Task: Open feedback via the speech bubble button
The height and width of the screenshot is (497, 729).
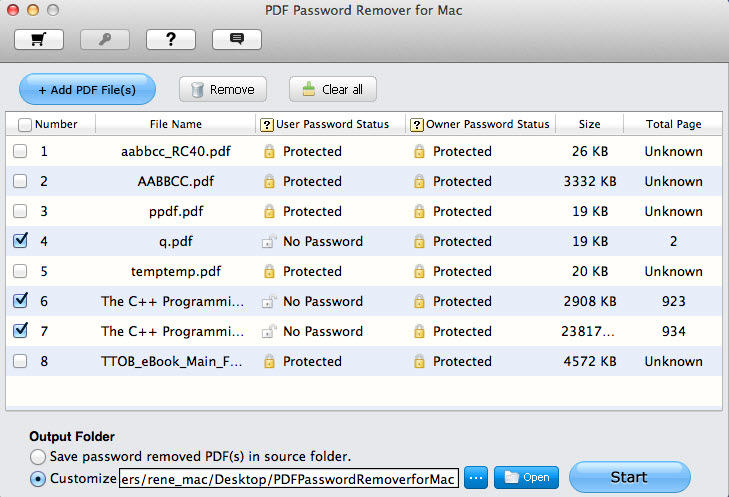Action: [x=237, y=40]
